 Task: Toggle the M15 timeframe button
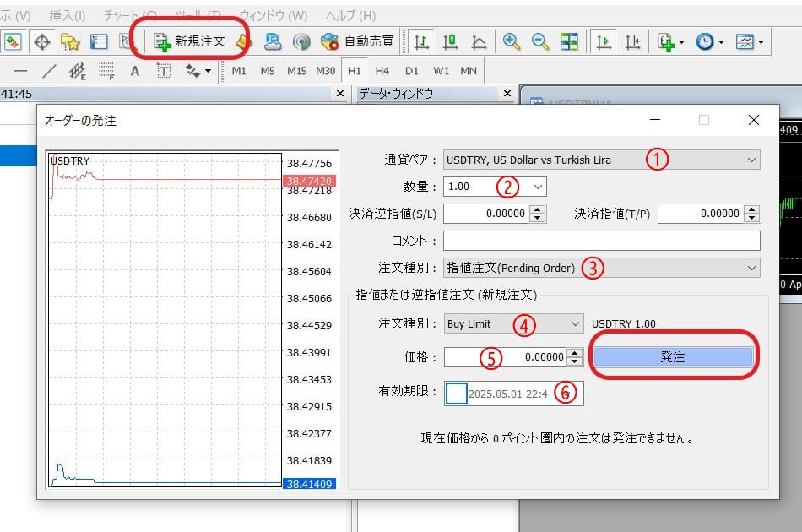[296, 72]
